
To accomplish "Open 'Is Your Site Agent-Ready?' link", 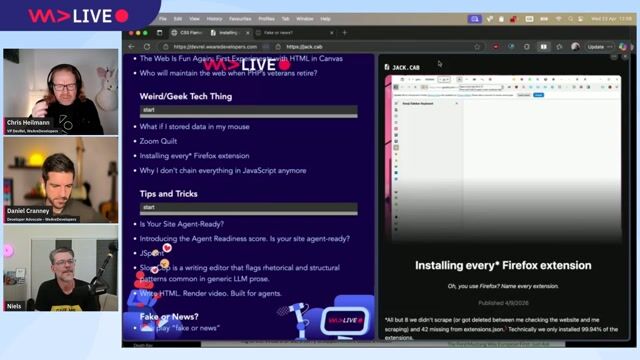I will click(182, 224).
